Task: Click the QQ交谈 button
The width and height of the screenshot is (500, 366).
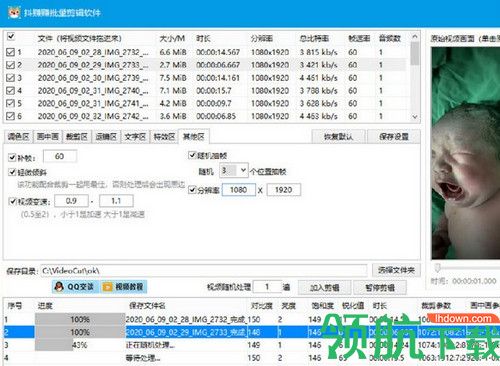Action: click(x=76, y=287)
